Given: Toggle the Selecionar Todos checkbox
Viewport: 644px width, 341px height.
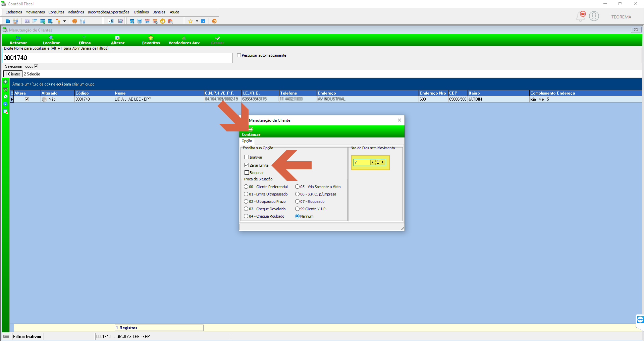Looking at the screenshot, I should (36, 66).
